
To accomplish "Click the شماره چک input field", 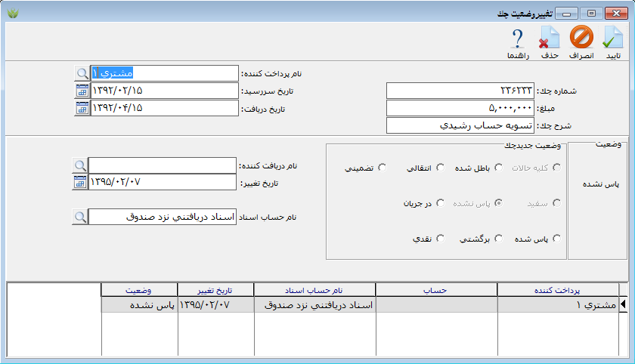I will coord(460,91).
